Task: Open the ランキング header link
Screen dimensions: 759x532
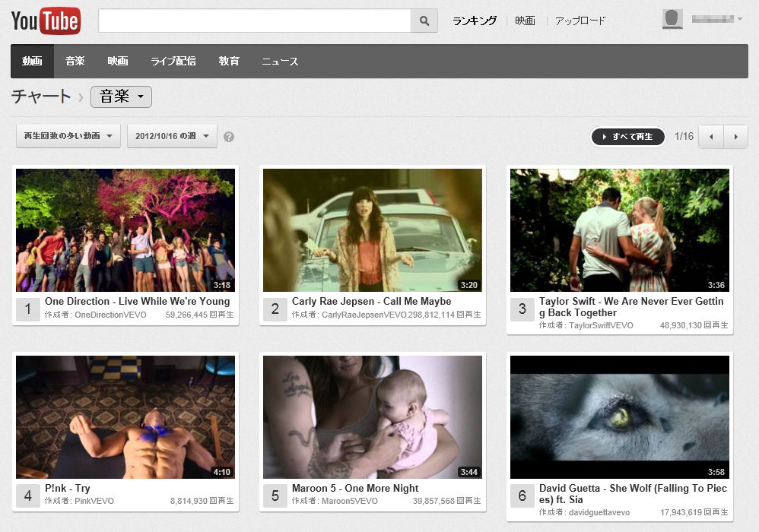Action: click(475, 21)
